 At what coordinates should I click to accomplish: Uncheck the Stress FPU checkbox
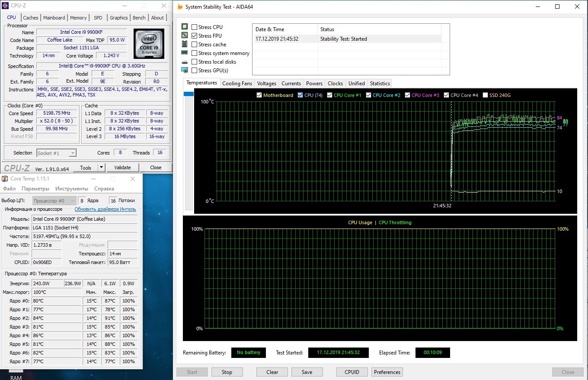coord(195,36)
